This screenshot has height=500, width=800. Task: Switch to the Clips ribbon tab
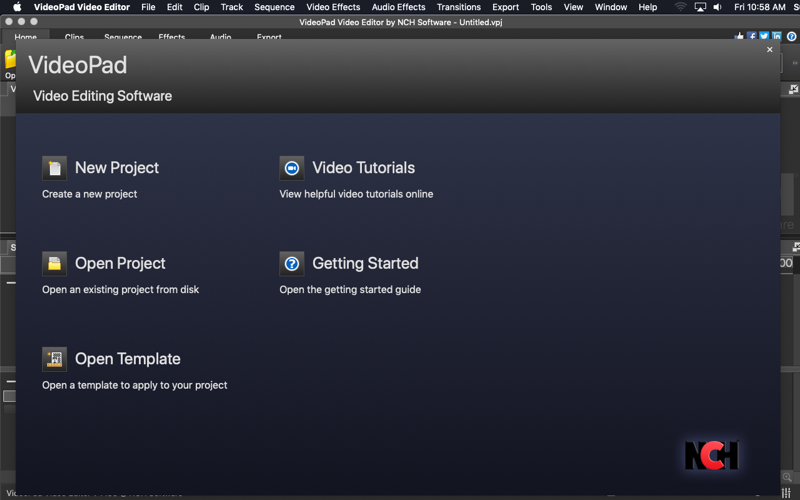coord(74,36)
